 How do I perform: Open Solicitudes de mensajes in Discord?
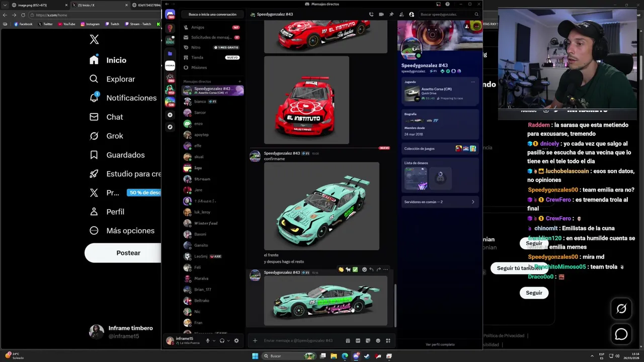point(211,37)
